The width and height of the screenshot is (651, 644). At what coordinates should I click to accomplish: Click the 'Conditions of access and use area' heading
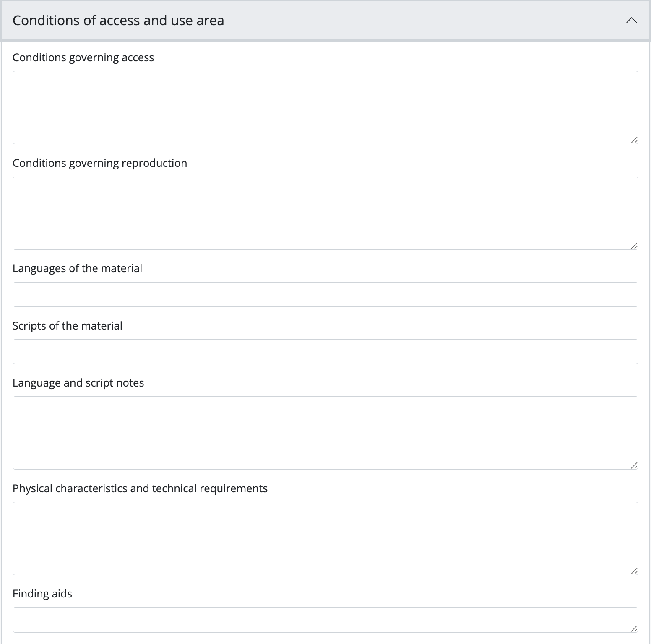point(118,21)
